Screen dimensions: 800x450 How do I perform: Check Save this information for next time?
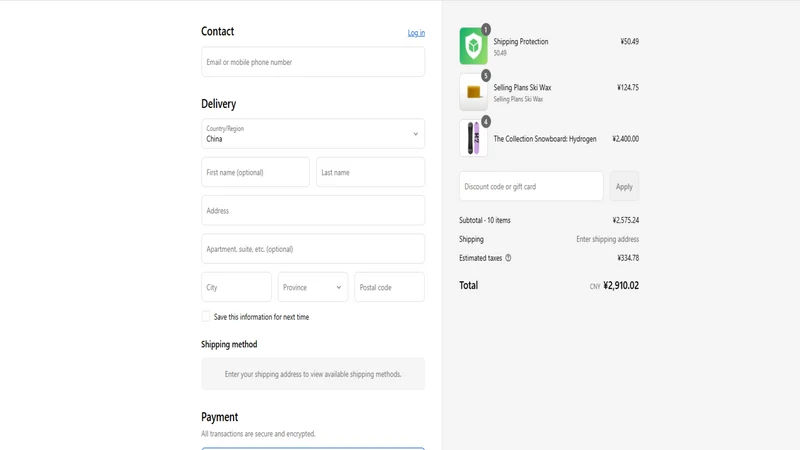pos(206,316)
